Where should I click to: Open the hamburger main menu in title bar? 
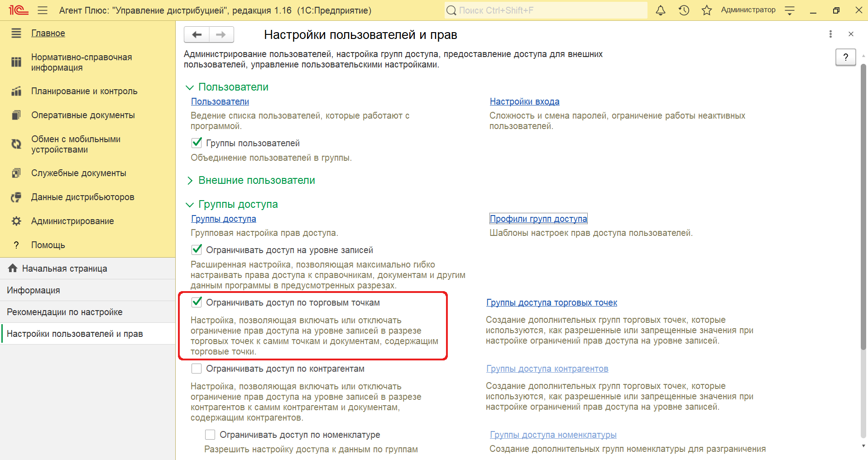[x=43, y=10]
